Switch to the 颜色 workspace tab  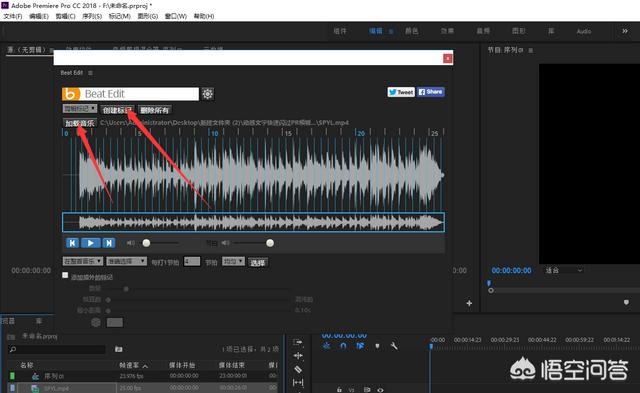click(x=411, y=31)
